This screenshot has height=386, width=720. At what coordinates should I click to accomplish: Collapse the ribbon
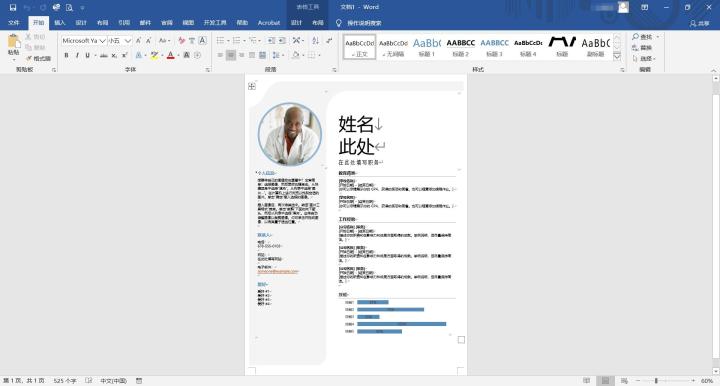[x=714, y=70]
